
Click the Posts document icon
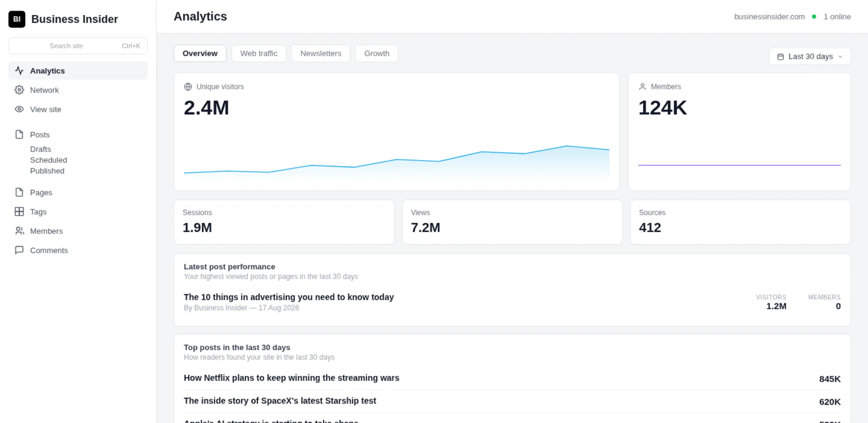(x=19, y=134)
